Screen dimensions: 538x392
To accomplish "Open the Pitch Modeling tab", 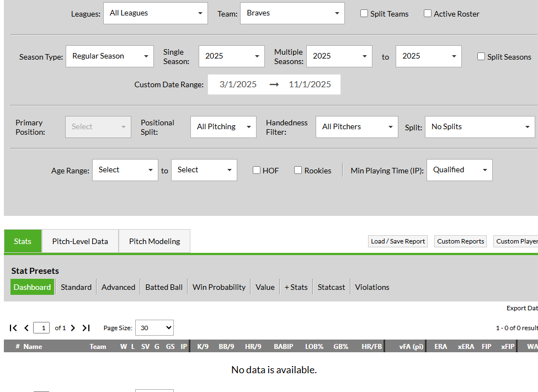I will pyautogui.click(x=155, y=241).
